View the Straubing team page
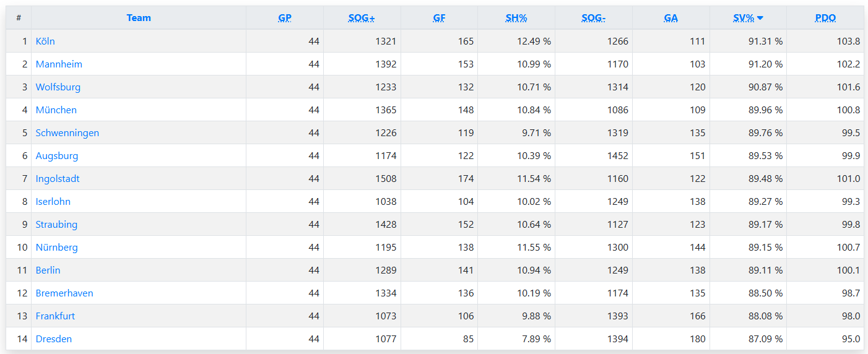Image resolution: width=868 pixels, height=354 pixels. (x=56, y=225)
